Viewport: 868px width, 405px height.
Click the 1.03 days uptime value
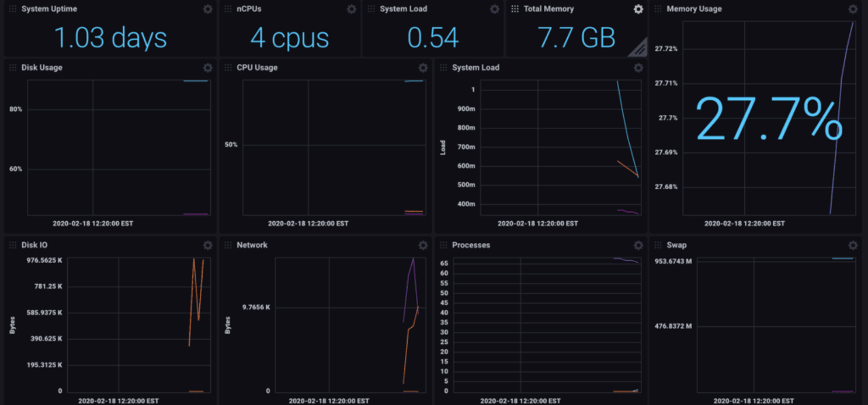click(x=110, y=37)
